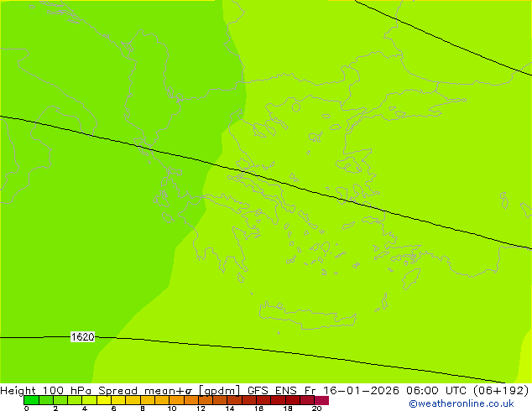Click the legend tick label 4
This screenshot has height=411, width=532.
click(85, 408)
